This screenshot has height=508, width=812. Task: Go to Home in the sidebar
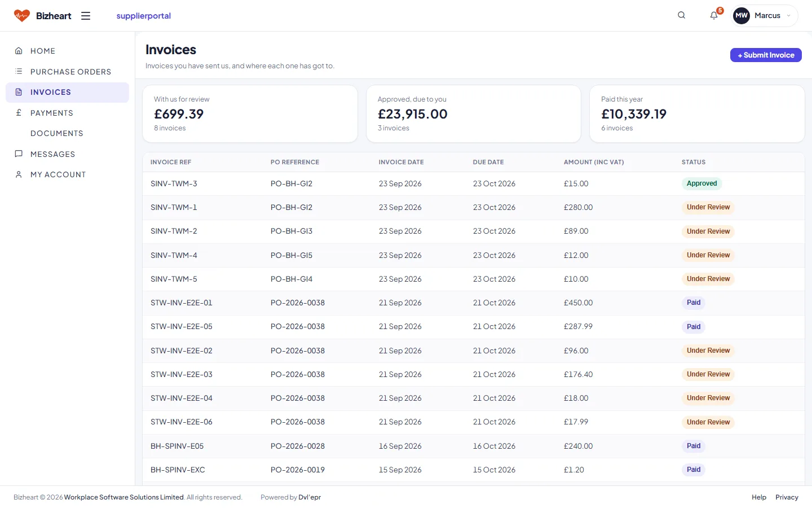click(67, 51)
